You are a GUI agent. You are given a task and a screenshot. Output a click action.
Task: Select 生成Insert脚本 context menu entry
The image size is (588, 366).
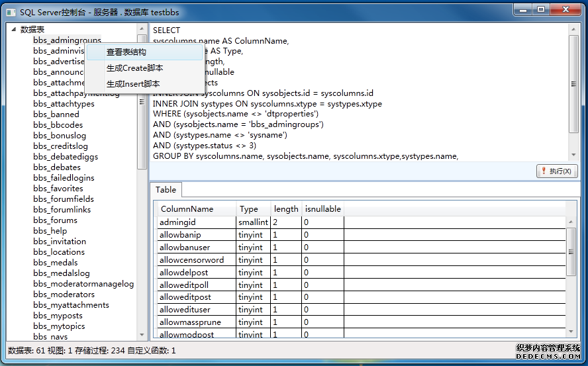[133, 84]
